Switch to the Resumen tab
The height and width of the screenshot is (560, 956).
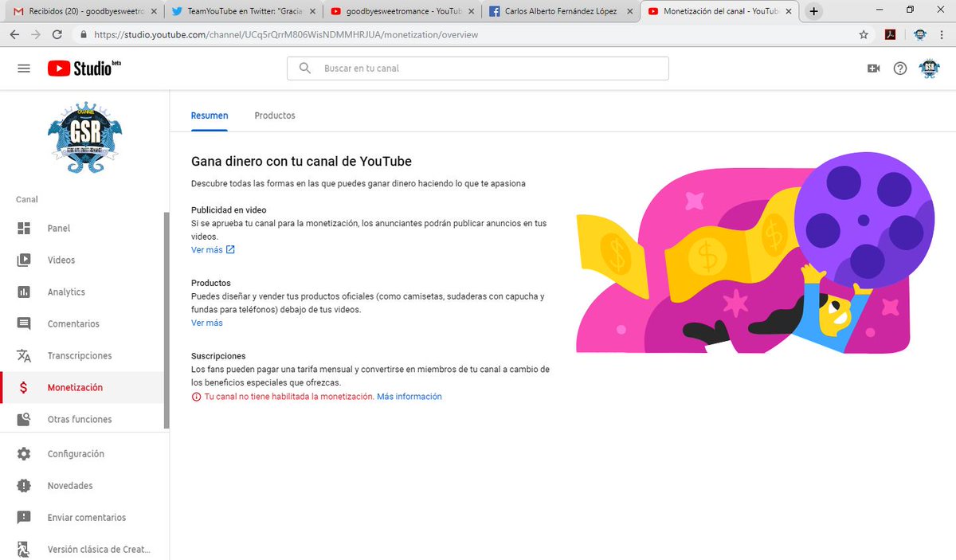(x=210, y=116)
